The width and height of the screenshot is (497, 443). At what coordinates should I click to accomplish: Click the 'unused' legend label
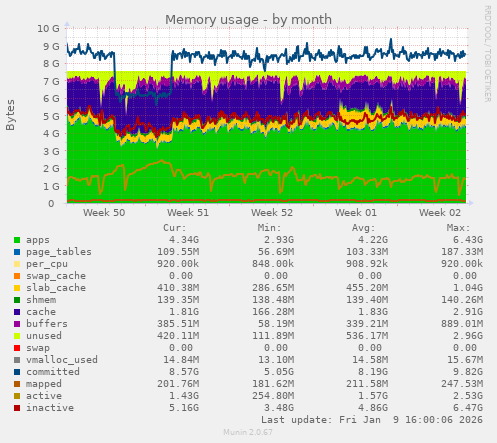[x=44, y=336]
